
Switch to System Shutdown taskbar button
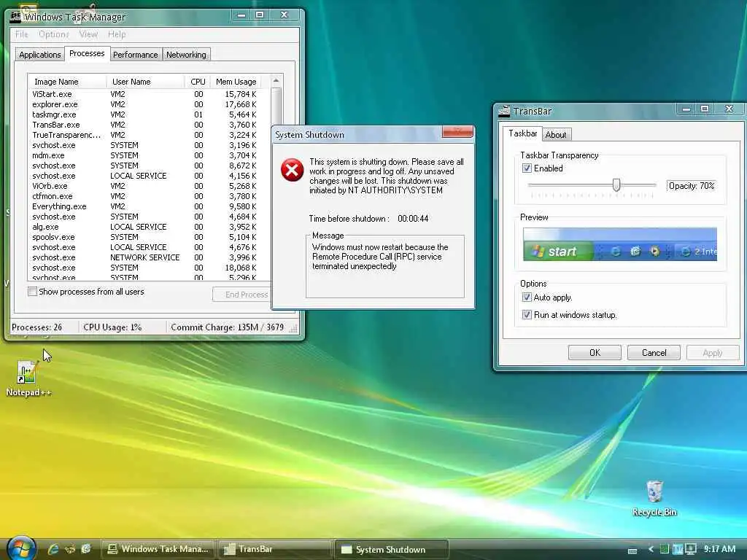point(392,549)
